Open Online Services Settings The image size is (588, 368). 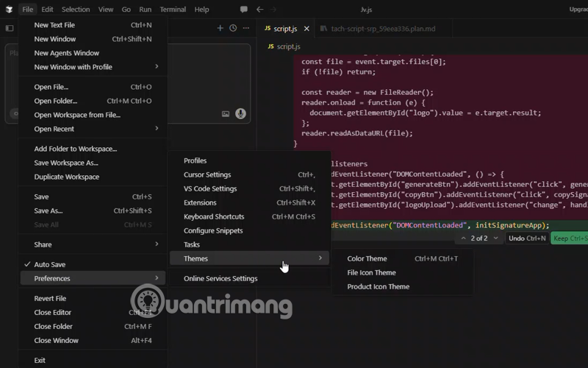coord(249,278)
